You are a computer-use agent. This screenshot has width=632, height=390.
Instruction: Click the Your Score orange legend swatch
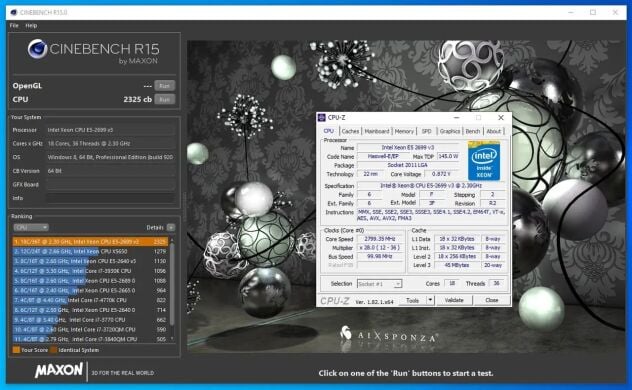[x=16, y=350]
